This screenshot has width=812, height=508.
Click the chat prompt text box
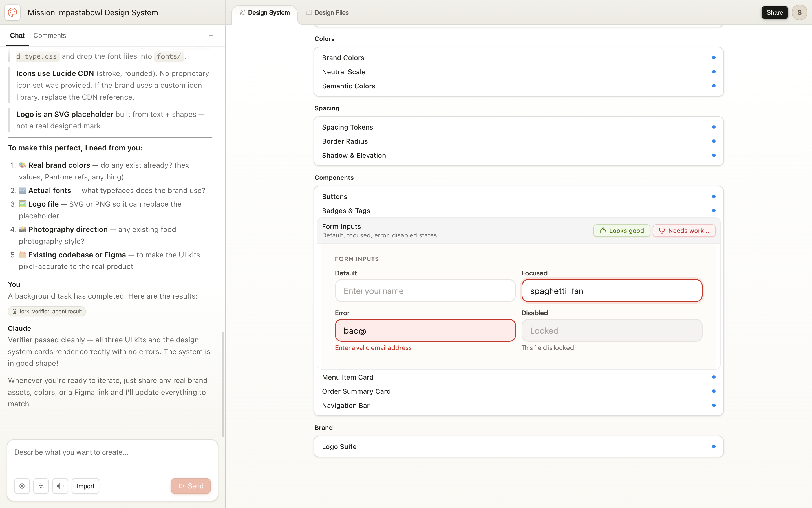click(112, 457)
